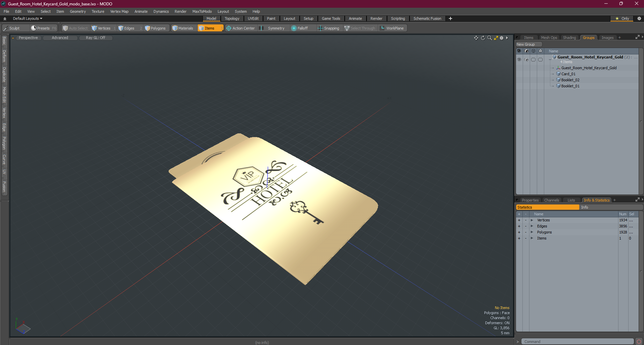
Task: Click the viewport rotate icon
Action: tap(483, 38)
